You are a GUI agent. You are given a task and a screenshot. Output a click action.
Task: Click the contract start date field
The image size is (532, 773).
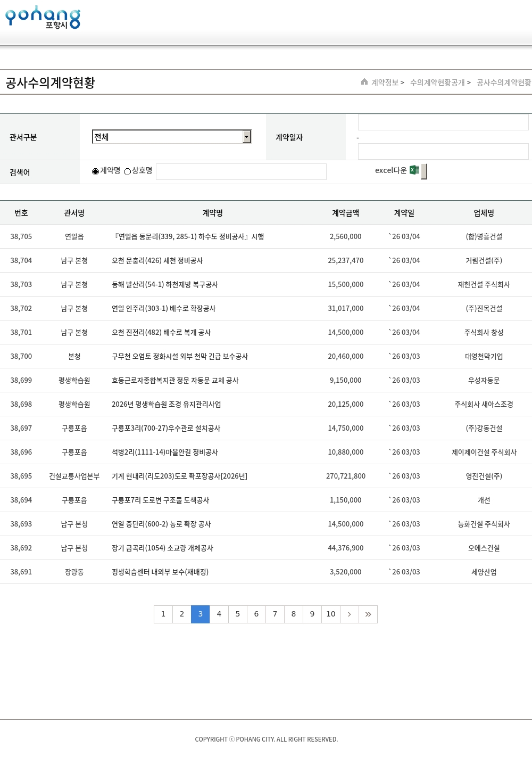[x=443, y=122]
